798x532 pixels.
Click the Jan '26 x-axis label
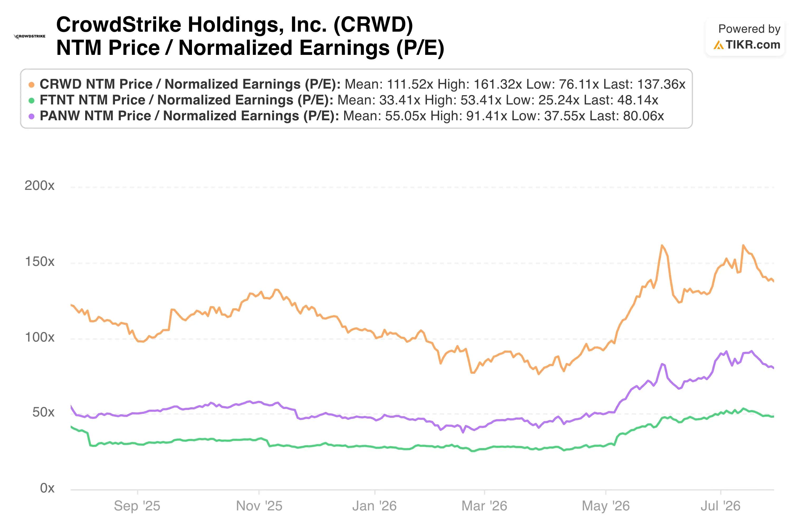[x=374, y=506]
